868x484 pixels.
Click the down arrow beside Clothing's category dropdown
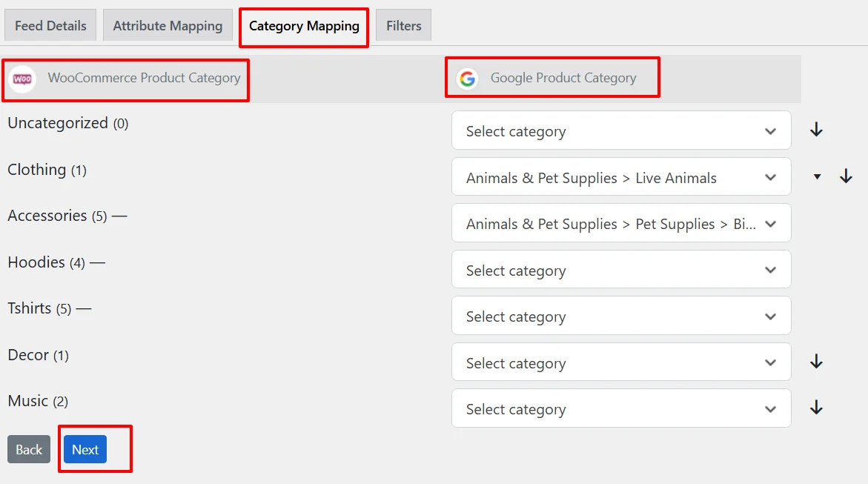[846, 176]
